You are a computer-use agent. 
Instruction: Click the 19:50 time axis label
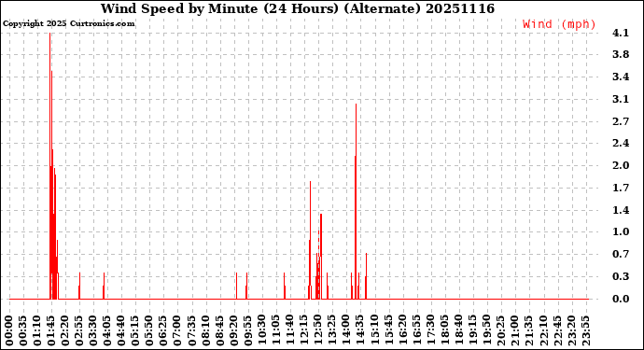pyautogui.click(x=486, y=331)
